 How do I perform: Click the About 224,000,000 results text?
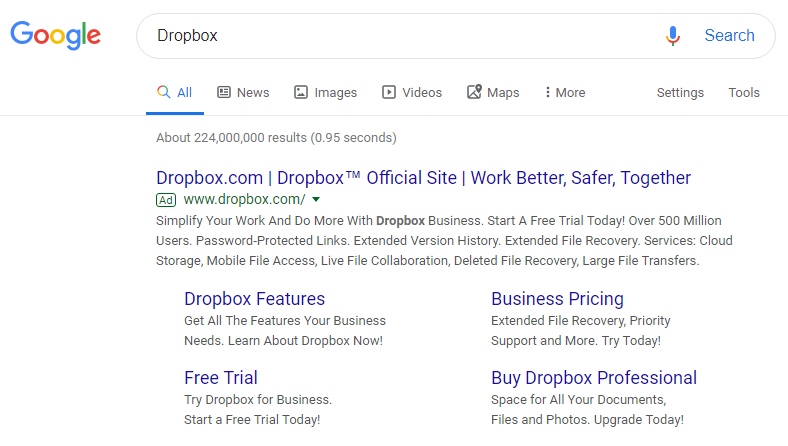pyautogui.click(x=276, y=138)
